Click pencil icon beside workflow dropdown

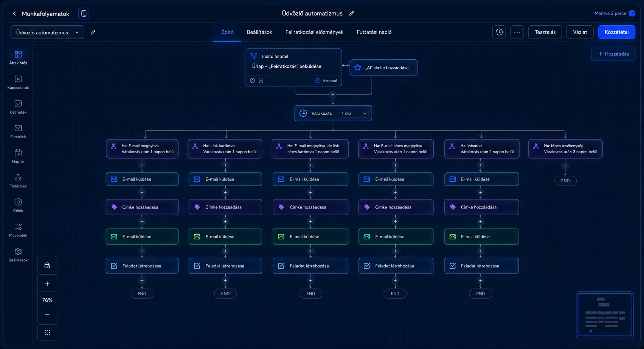click(x=93, y=32)
